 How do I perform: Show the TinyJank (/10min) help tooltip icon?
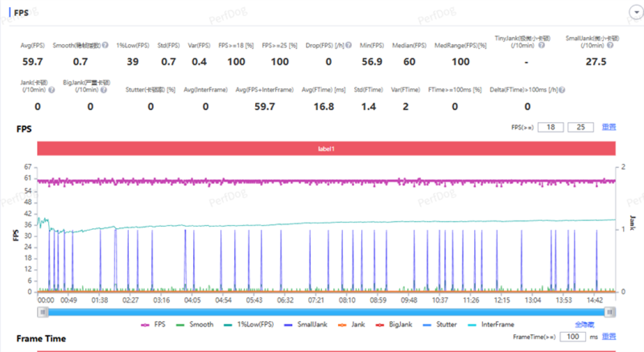pyautogui.click(x=541, y=45)
